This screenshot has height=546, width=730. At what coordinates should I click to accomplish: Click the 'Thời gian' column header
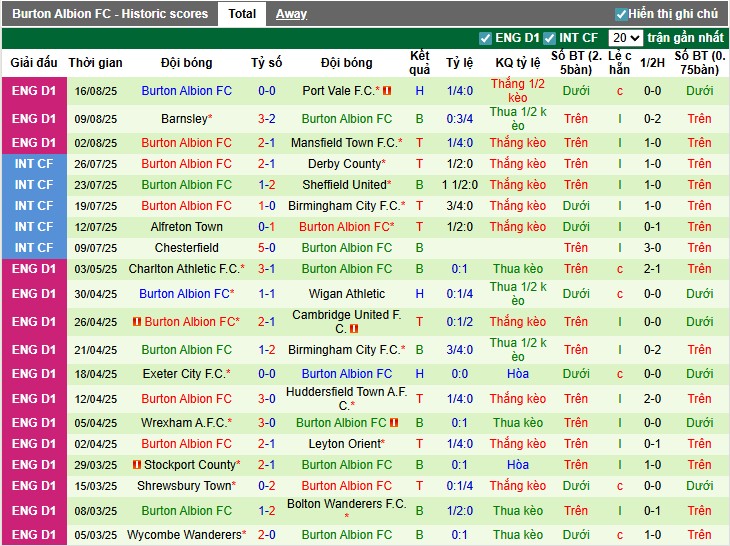pyautogui.click(x=95, y=63)
